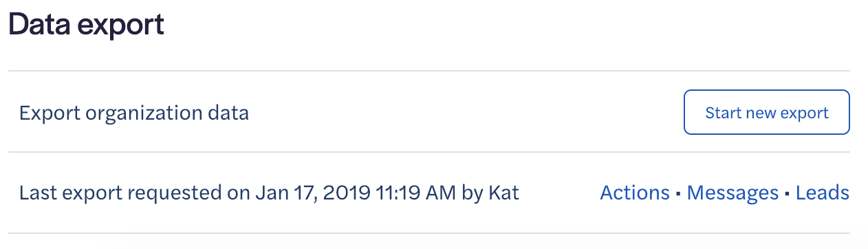Viewport: 868px width, 249px height.
Task: Click the dot separator between Actions and Messages
Action: pos(678,195)
